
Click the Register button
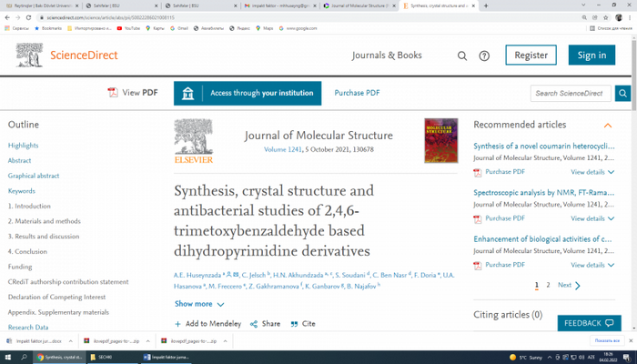coord(531,56)
